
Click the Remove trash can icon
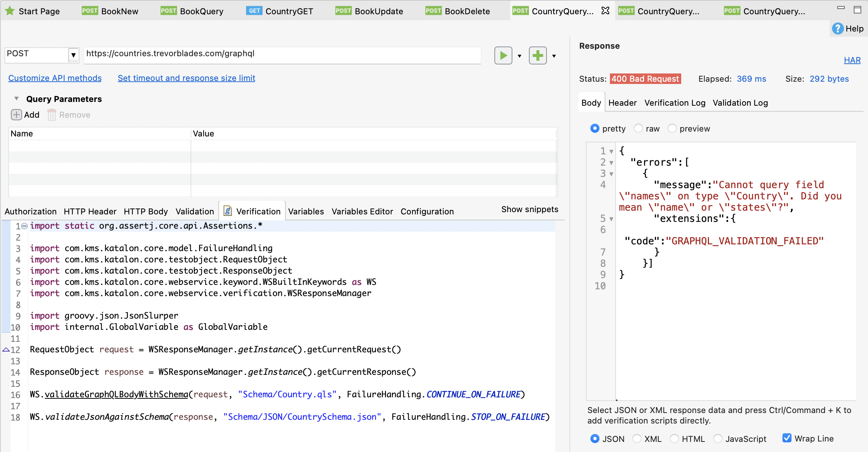tap(52, 115)
